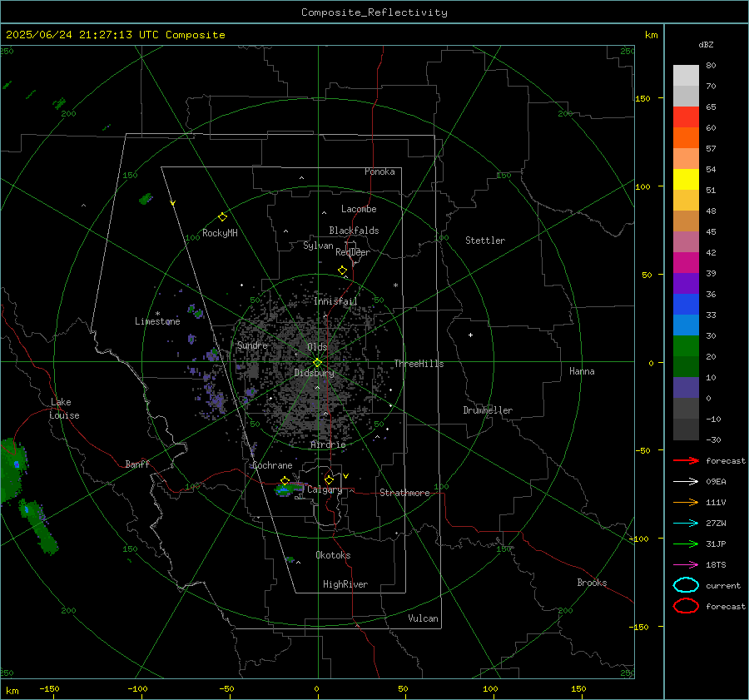Select the red forecast oval legend icon
The height and width of the screenshot is (700, 749).
(686, 606)
